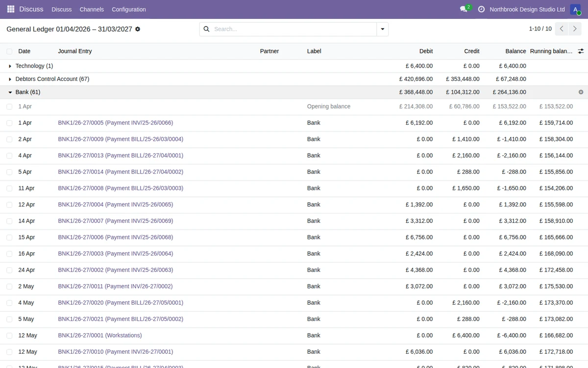Click into the Search input field
This screenshot has width=588, height=368.
coord(294,29)
